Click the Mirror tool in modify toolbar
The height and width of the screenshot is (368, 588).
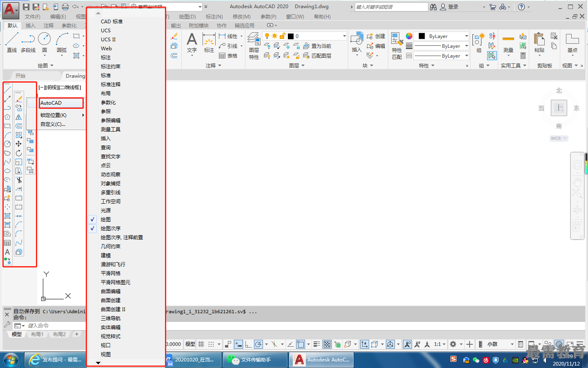pos(19,117)
